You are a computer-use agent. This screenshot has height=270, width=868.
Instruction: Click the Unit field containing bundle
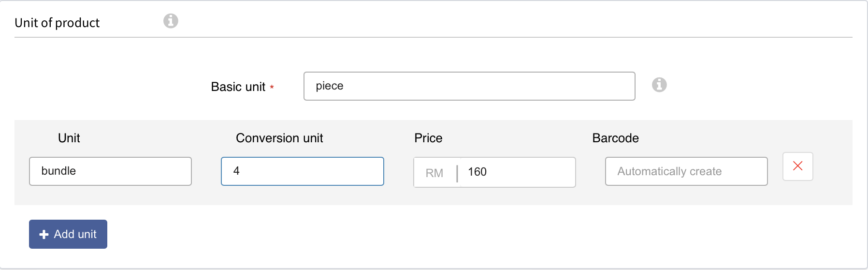click(x=110, y=171)
